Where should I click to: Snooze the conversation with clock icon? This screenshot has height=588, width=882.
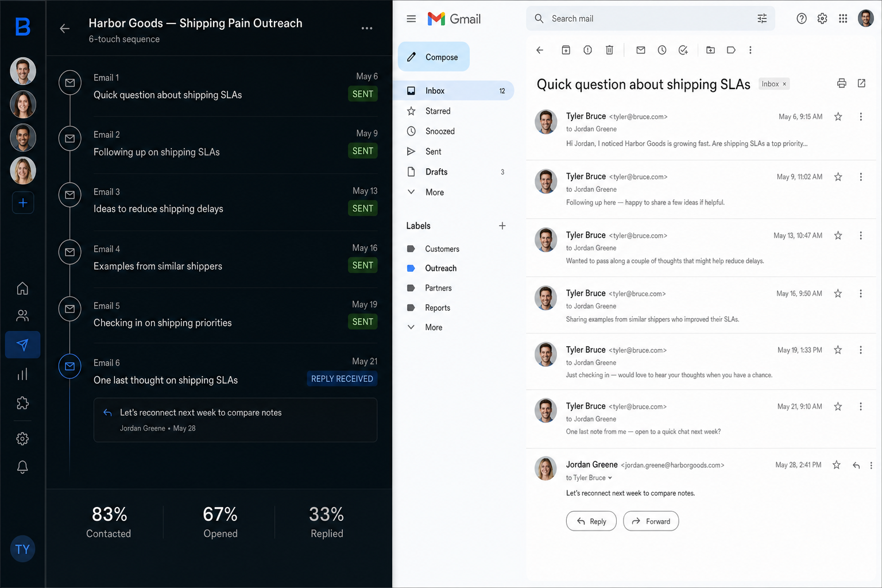point(662,50)
